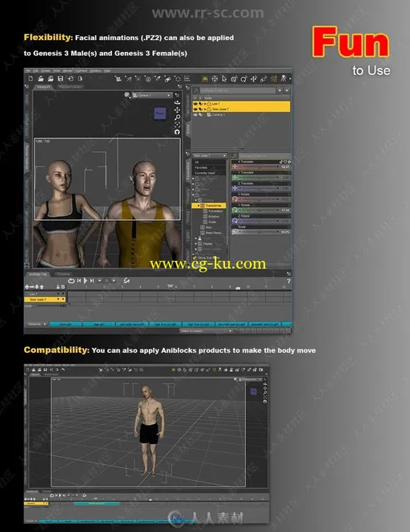Switch to the Timeline tab
The width and height of the screenshot is (410, 532).
coord(62,274)
